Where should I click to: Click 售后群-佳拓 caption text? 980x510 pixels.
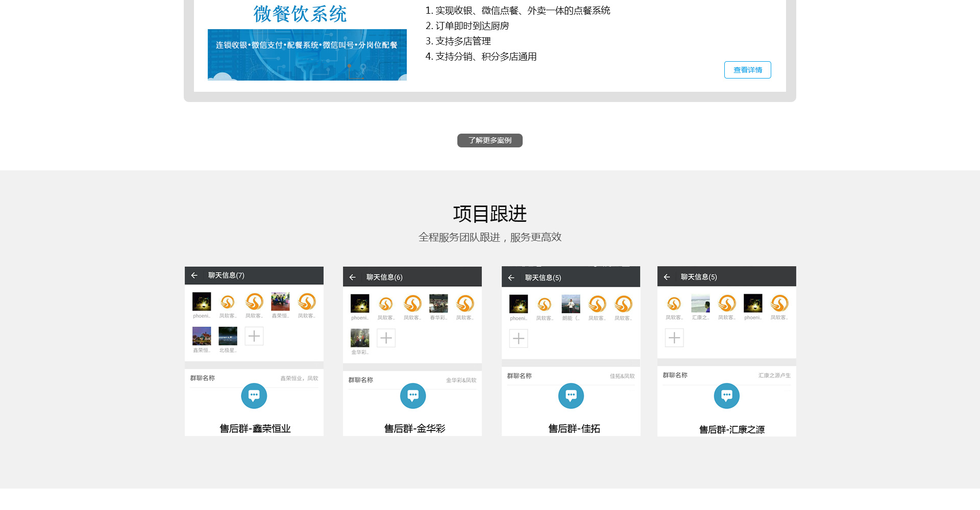pyautogui.click(x=574, y=429)
